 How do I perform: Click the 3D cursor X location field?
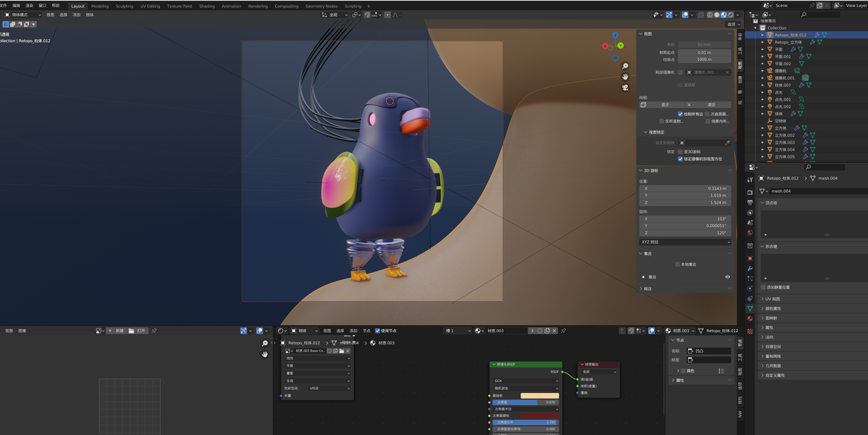(x=685, y=188)
